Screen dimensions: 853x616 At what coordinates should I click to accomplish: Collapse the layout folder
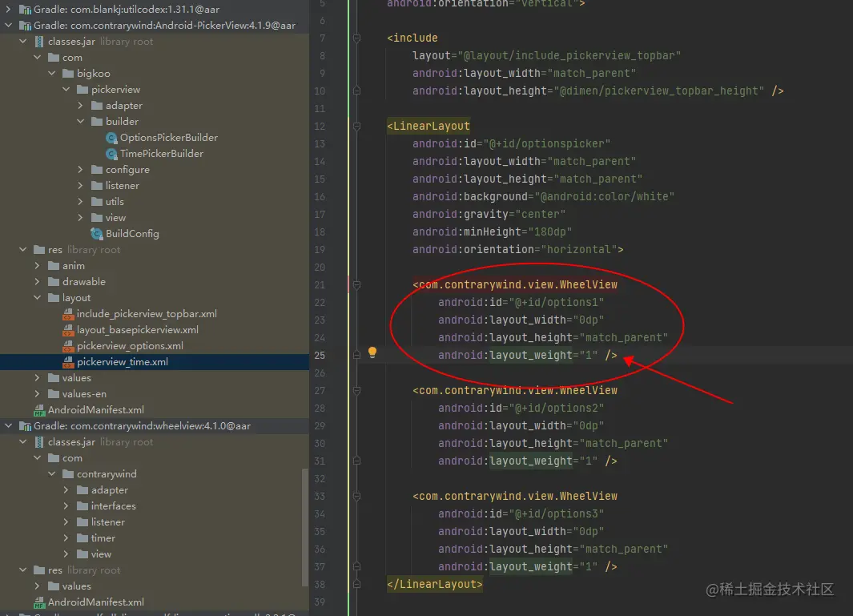coord(37,298)
